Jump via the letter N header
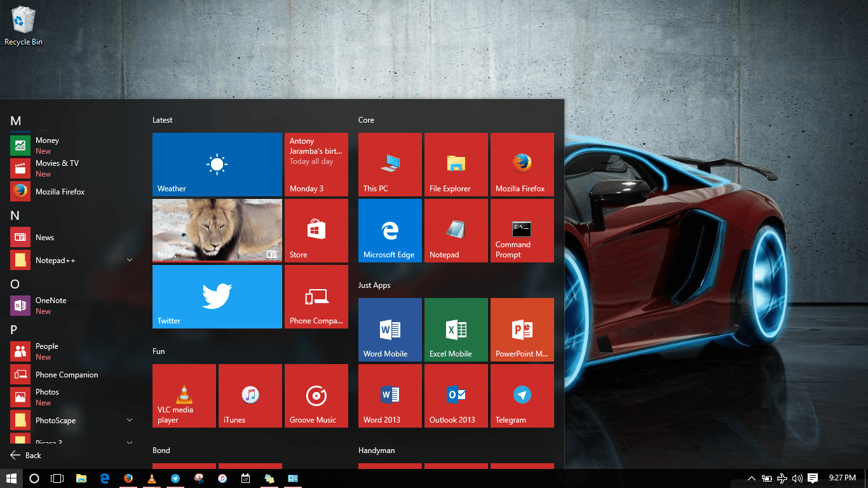This screenshot has height=488, width=868. [15, 215]
